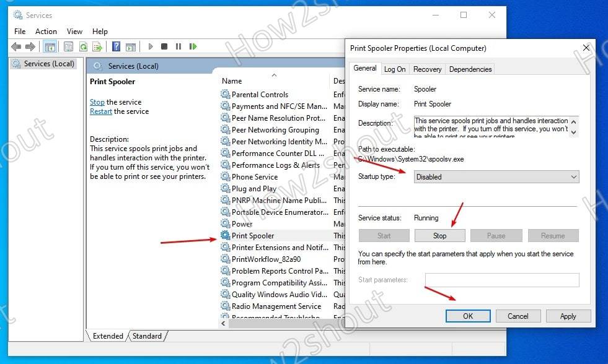Close the Print Spooler Properties dialog

tap(586, 48)
